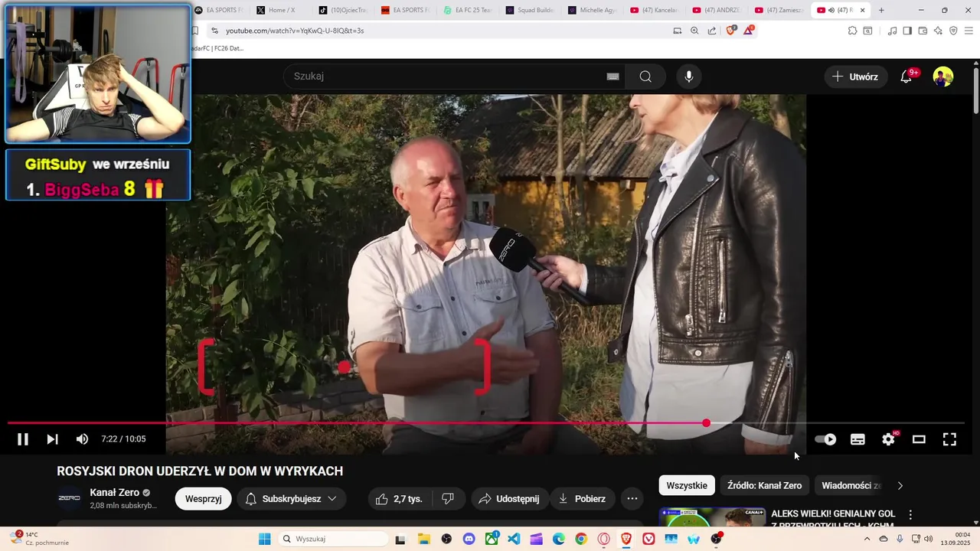The width and height of the screenshot is (980, 551).
Task: Open the site information icon in the address bar
Action: (214, 31)
